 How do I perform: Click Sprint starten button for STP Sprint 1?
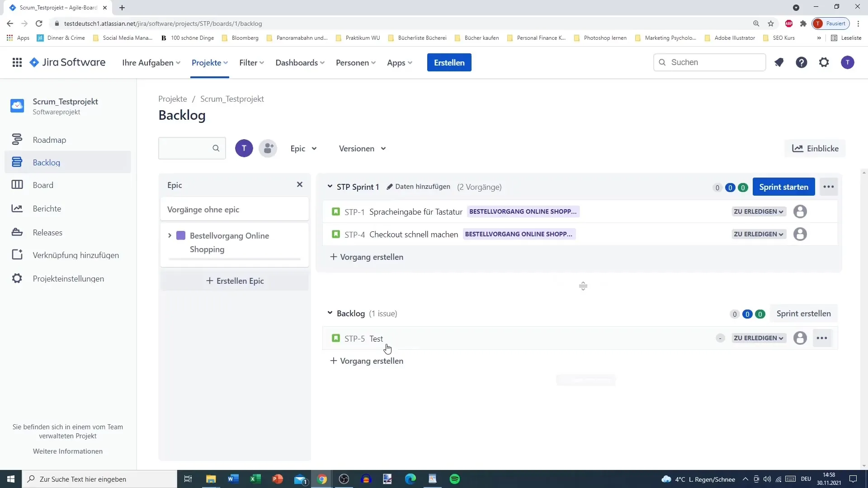coord(783,187)
